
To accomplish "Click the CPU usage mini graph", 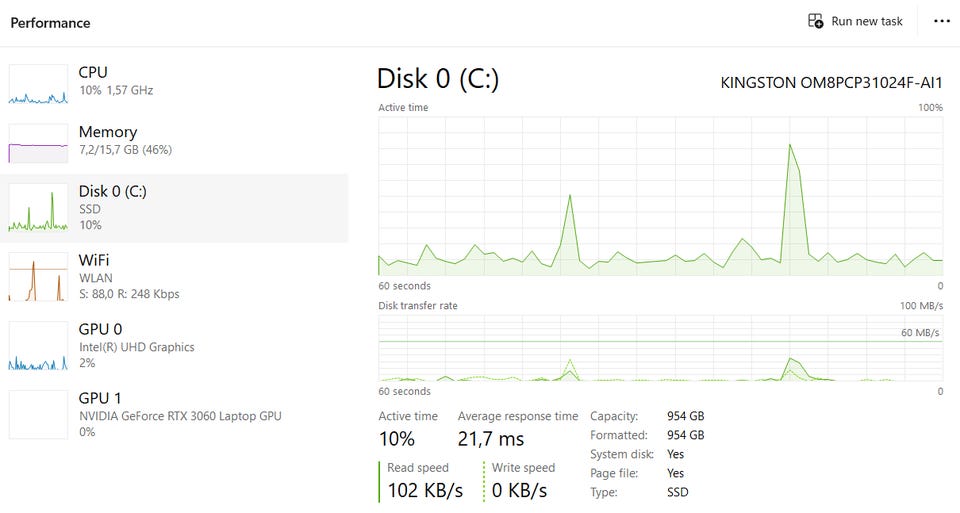I will coord(38,85).
